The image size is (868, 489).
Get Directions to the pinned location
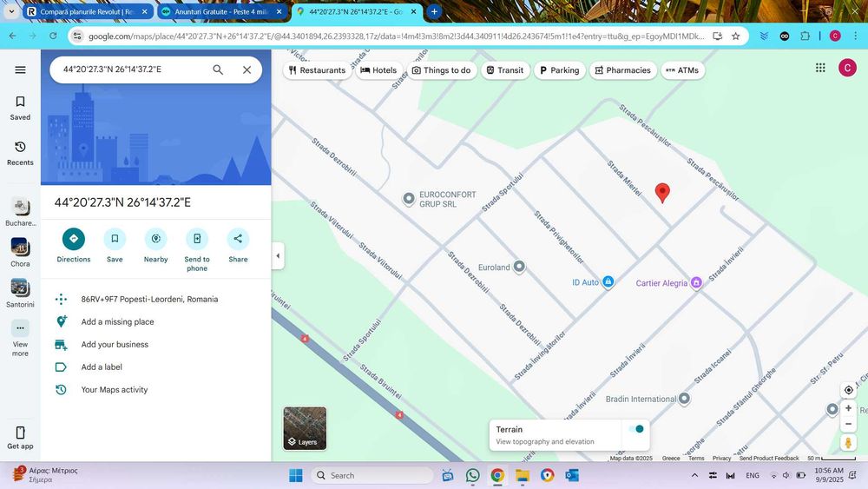74,246
